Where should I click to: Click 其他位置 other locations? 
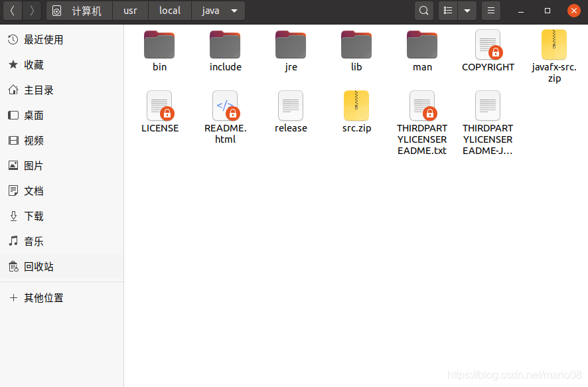(x=62, y=298)
